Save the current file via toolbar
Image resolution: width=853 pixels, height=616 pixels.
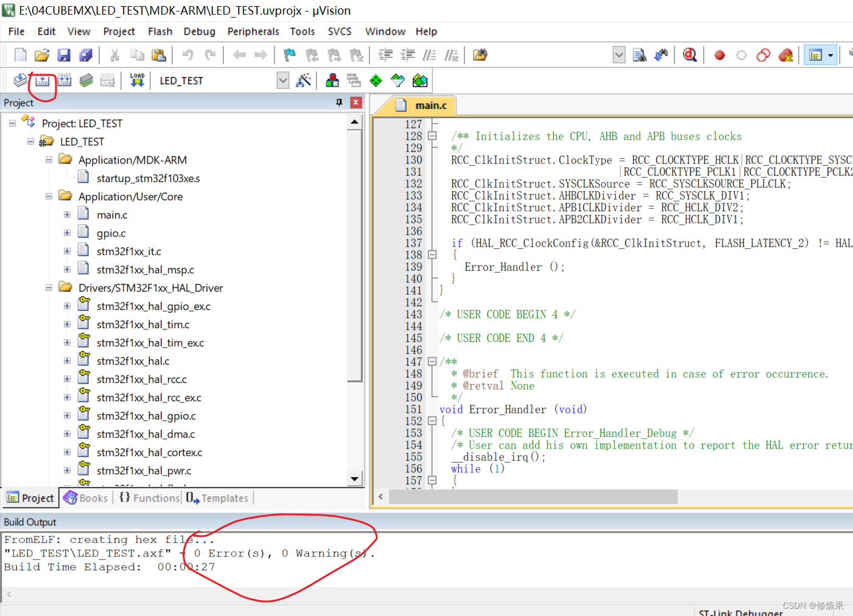click(64, 55)
